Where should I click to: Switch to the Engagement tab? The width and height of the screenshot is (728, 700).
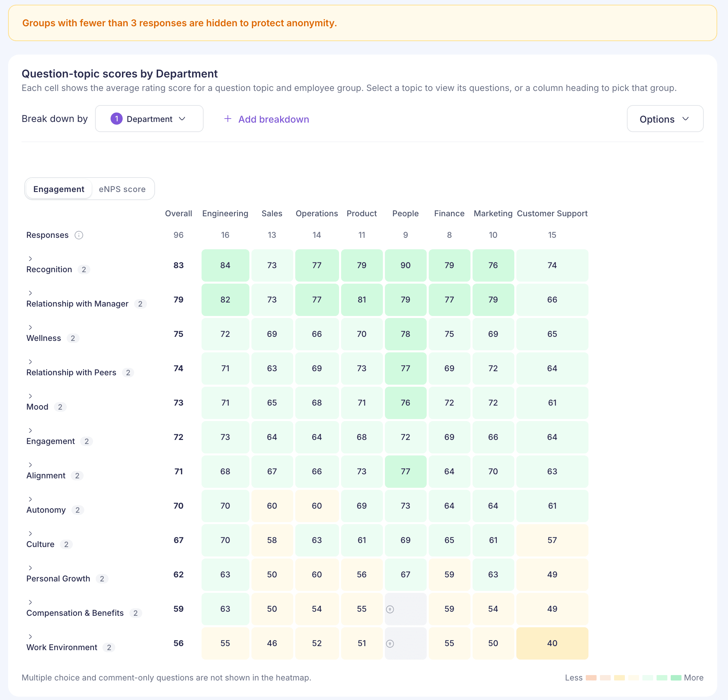pos(59,189)
